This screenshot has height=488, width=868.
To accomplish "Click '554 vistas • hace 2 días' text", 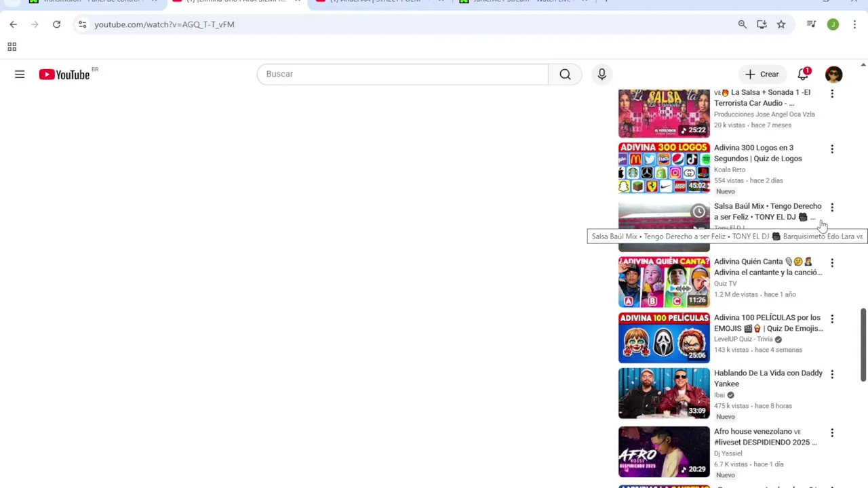I will coord(749,181).
